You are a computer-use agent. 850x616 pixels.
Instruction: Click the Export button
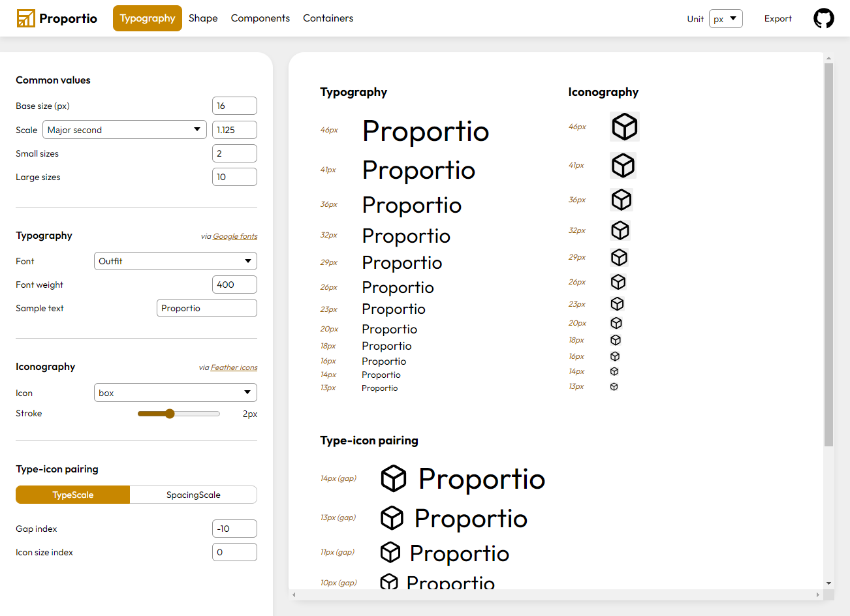(x=778, y=19)
